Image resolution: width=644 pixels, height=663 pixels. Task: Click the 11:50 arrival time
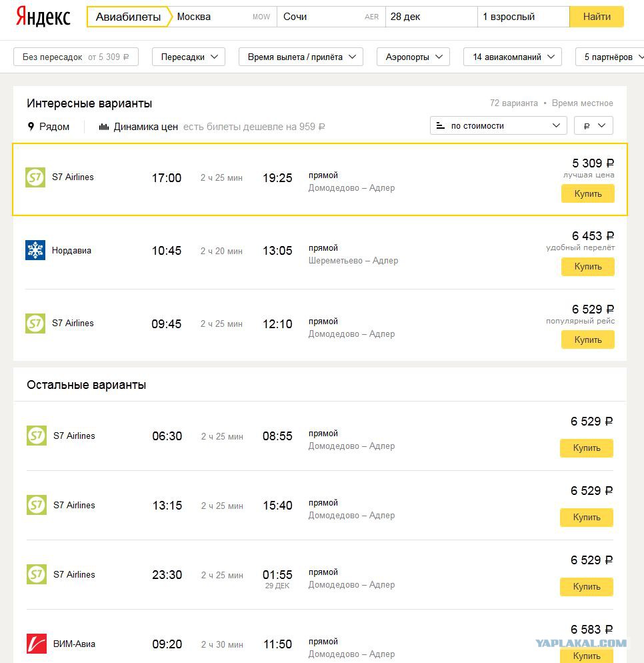(x=277, y=644)
